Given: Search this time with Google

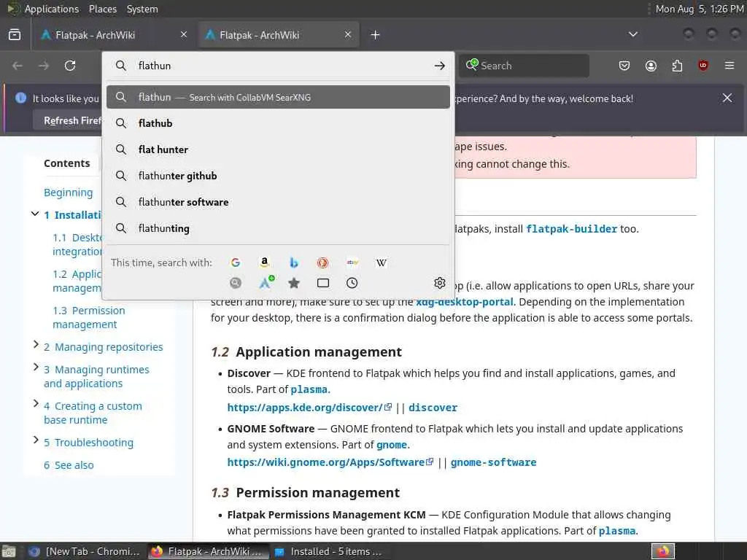Looking at the screenshot, I should tap(236, 262).
